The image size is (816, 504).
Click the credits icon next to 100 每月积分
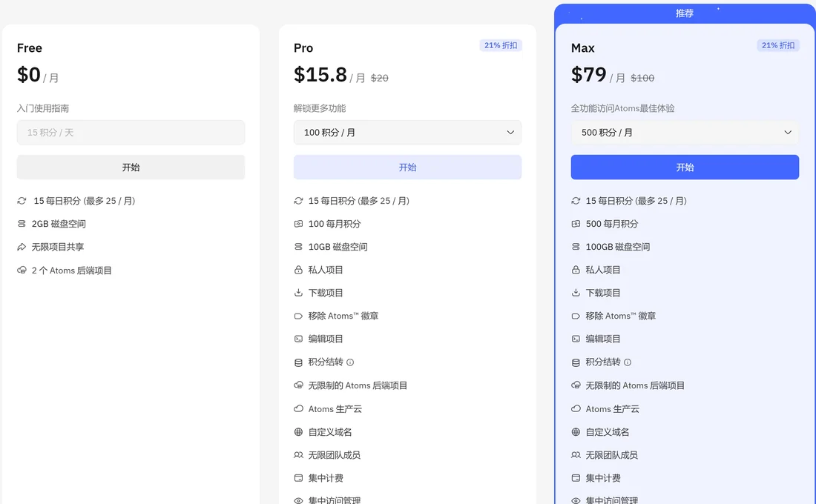[x=298, y=224]
